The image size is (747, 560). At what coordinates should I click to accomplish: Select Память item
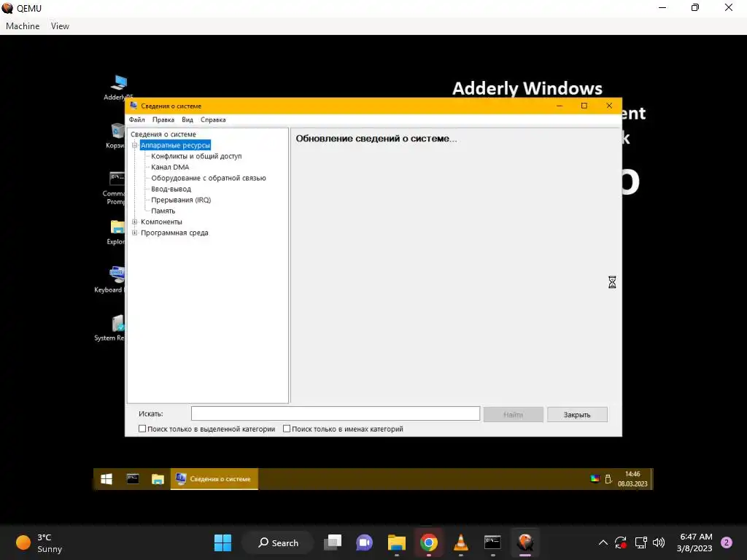pos(163,211)
